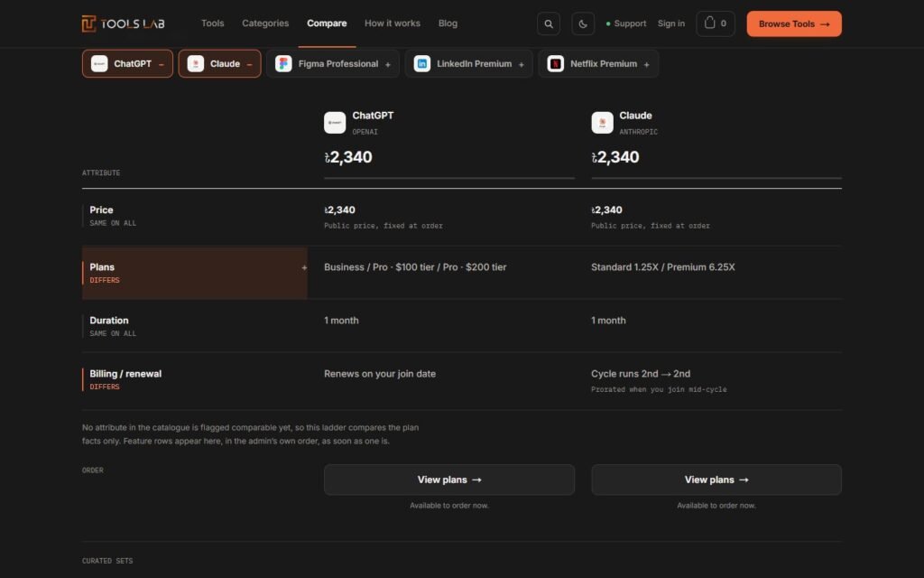Click the Figma logo icon
The image size is (924, 578).
[283, 64]
